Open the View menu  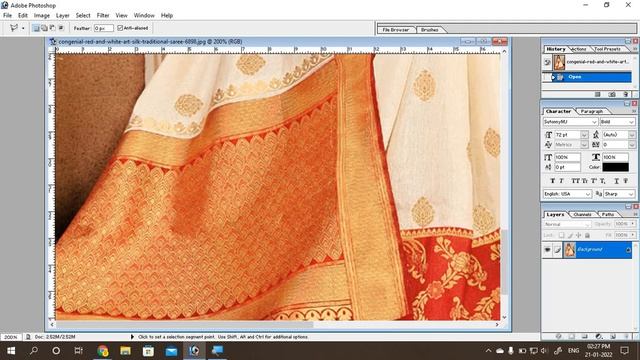point(121,15)
